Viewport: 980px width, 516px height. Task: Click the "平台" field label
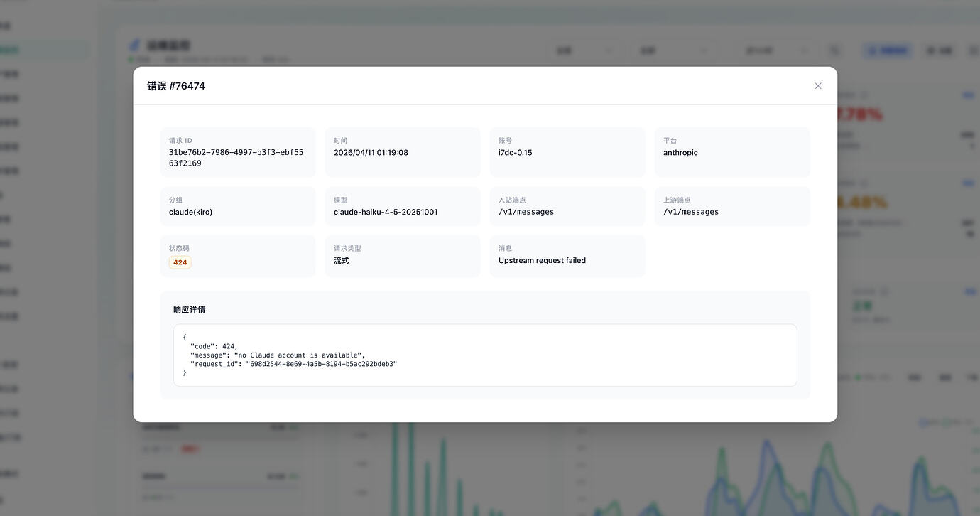click(670, 141)
